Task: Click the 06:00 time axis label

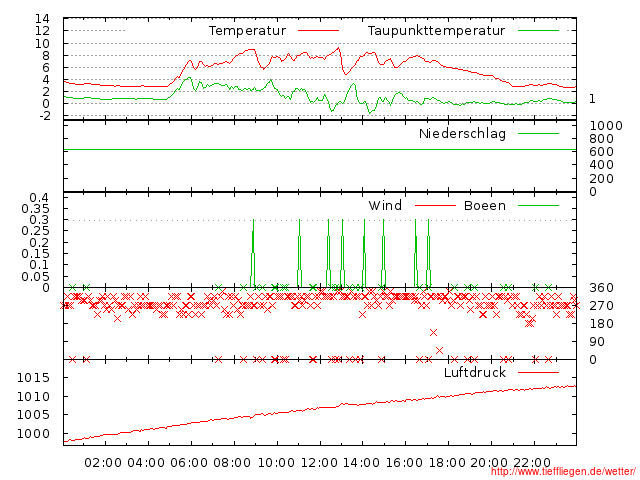Action: [189, 463]
